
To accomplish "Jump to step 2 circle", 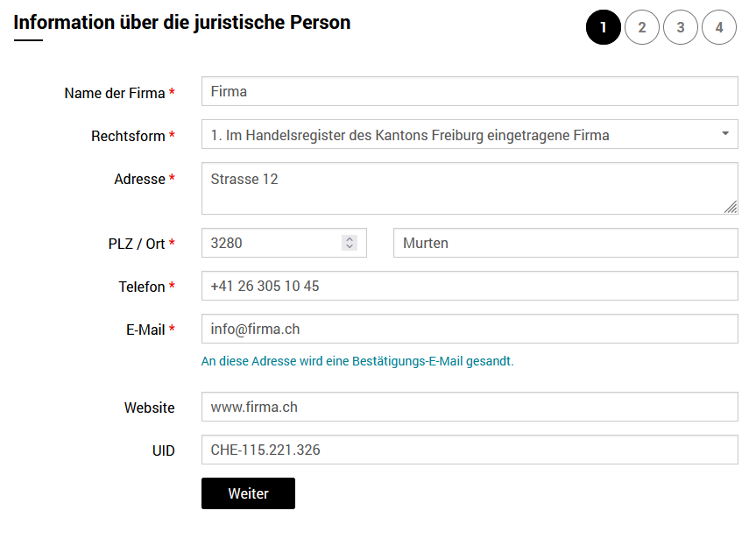I will click(642, 28).
